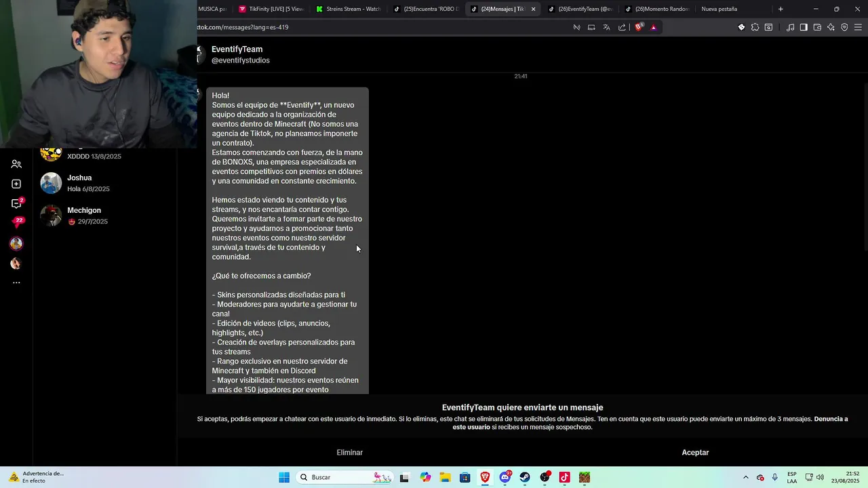Open Task View on taskbar

pos(404,477)
